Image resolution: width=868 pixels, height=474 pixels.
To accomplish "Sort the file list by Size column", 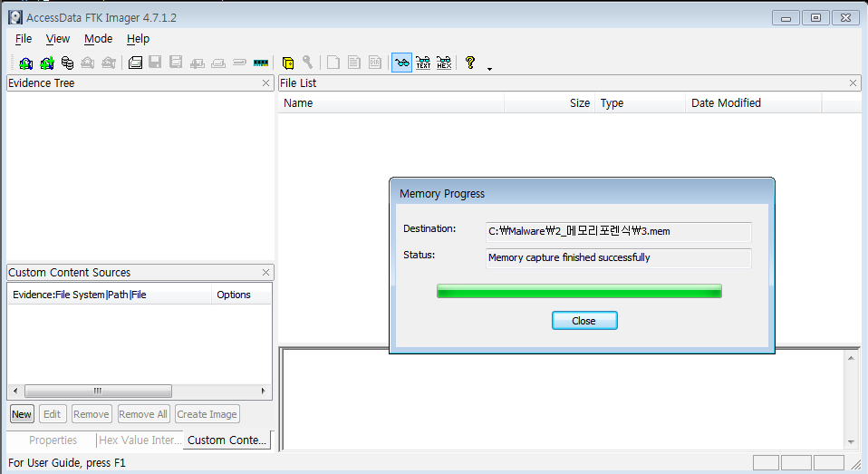I will point(550,103).
